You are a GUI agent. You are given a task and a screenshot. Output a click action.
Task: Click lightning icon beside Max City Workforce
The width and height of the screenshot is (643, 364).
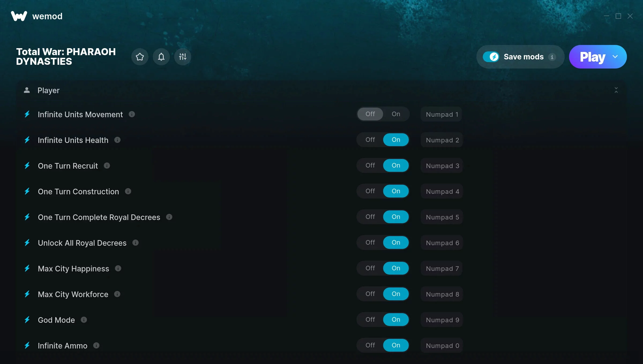click(27, 294)
